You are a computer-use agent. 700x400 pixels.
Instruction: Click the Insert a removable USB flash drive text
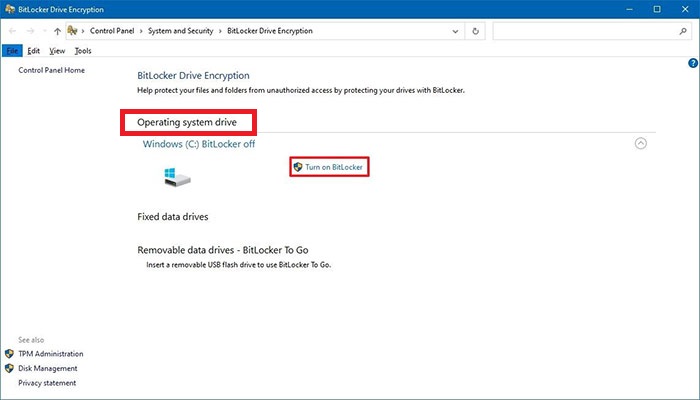click(x=239, y=265)
